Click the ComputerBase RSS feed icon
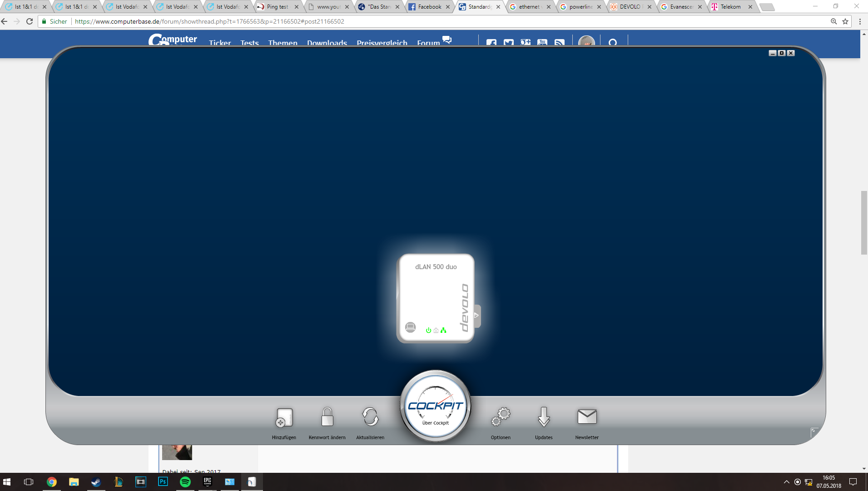This screenshot has width=868, height=491. click(560, 43)
